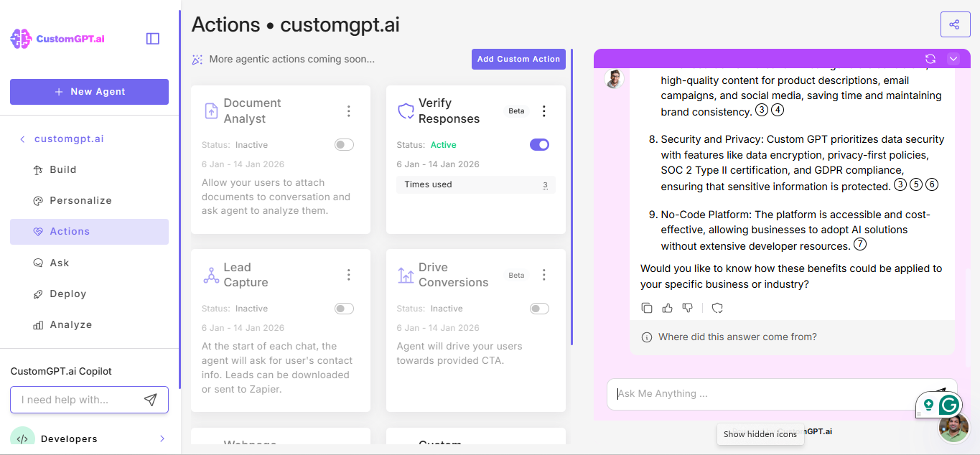Expand the Developers section arrow
Screen dimensions: 980x455
(162, 438)
